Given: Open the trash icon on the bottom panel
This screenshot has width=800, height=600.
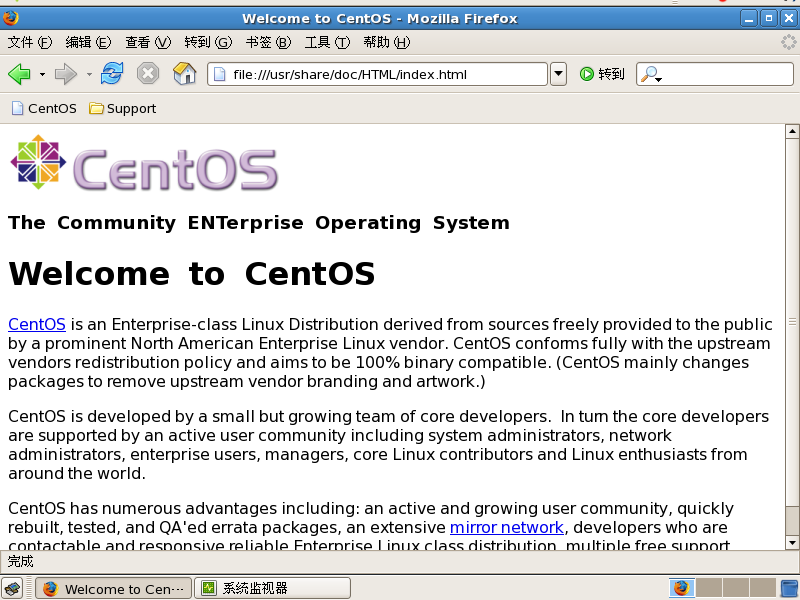Looking at the screenshot, I should point(790,588).
